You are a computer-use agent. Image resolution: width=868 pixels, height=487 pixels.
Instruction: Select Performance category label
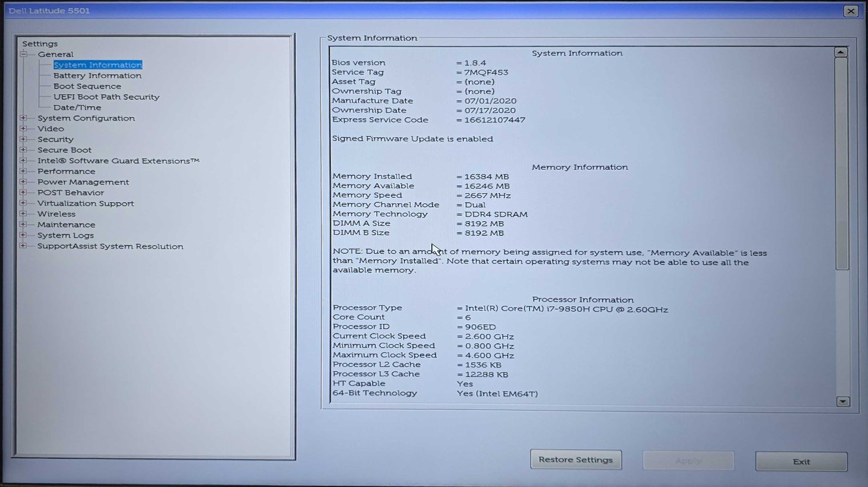[66, 171]
